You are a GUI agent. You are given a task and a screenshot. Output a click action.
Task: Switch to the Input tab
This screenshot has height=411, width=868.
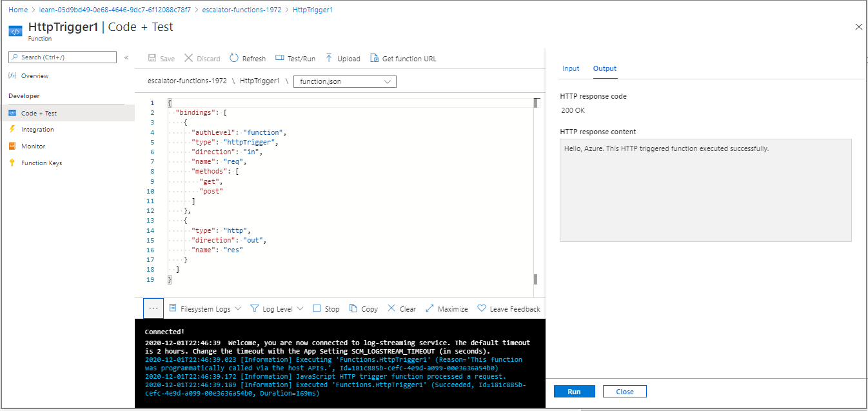click(x=571, y=68)
